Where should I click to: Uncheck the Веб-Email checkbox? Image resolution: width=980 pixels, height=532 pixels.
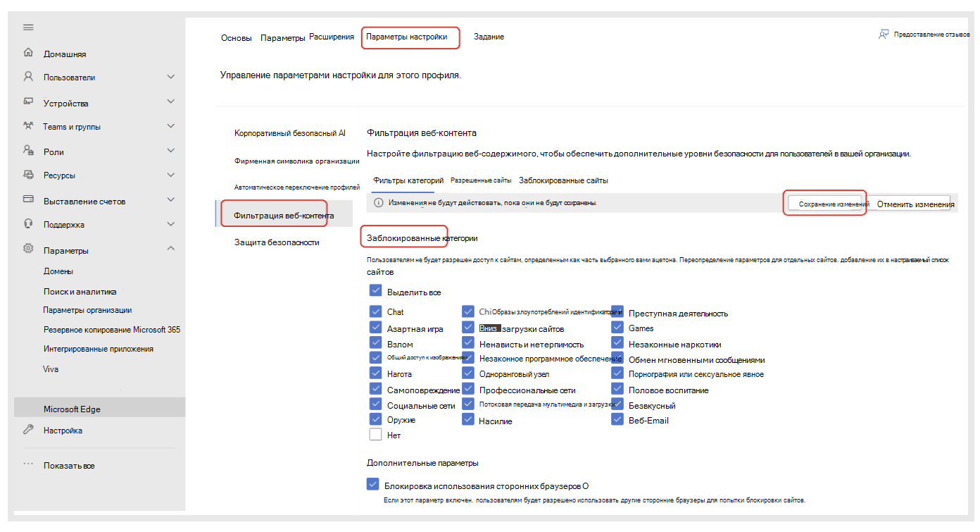[x=617, y=419]
